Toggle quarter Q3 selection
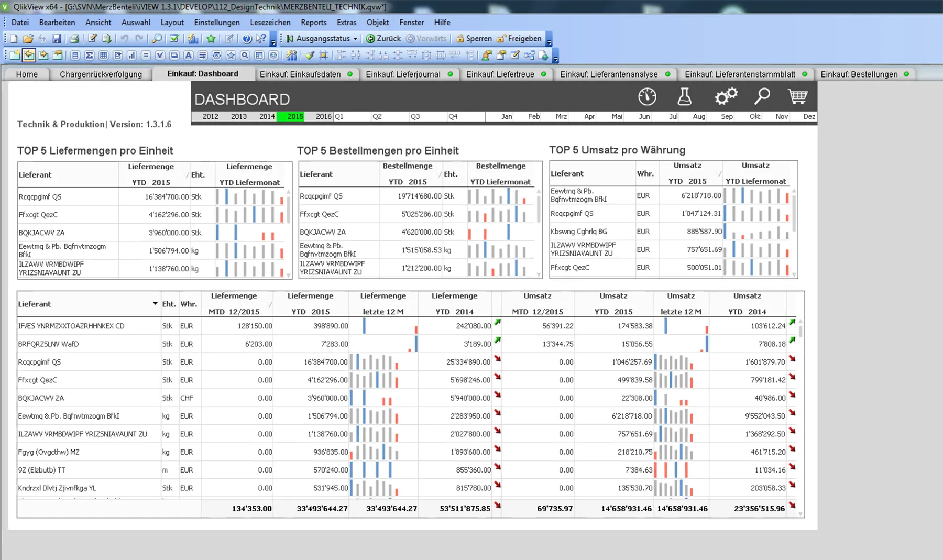The width and height of the screenshot is (943, 560). click(428, 116)
